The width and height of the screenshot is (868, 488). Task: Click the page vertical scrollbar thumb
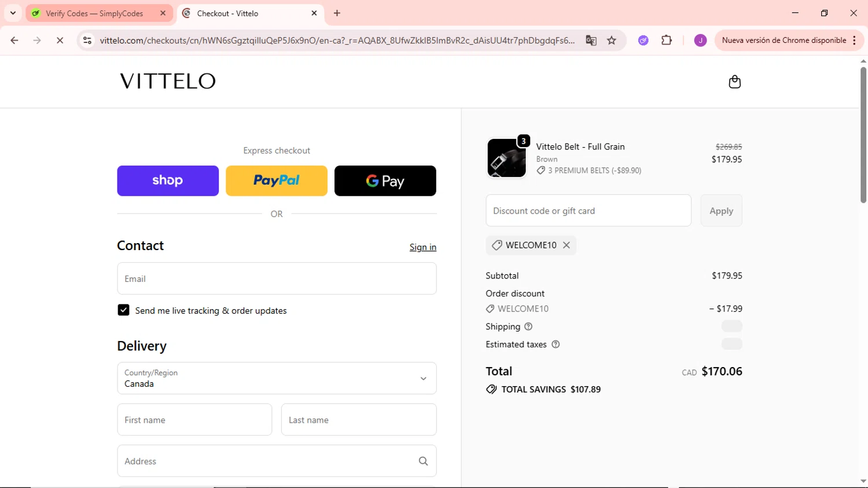pyautogui.click(x=863, y=135)
